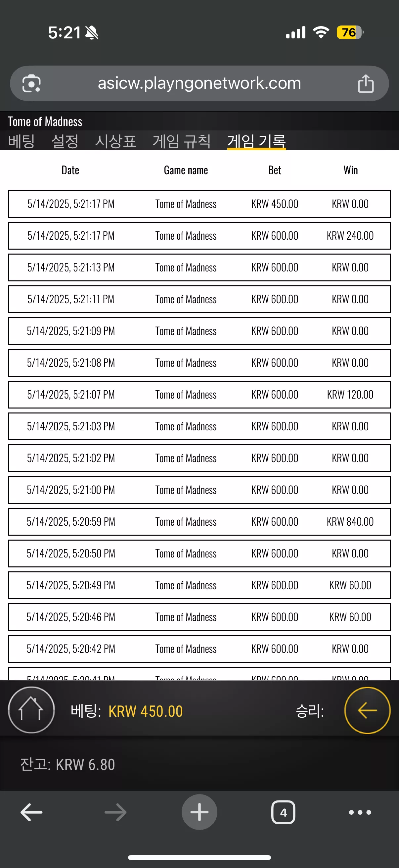Open the 5:21:07 PM record winning KRW 120.00
This screenshot has height=868, width=399.
pos(199,395)
